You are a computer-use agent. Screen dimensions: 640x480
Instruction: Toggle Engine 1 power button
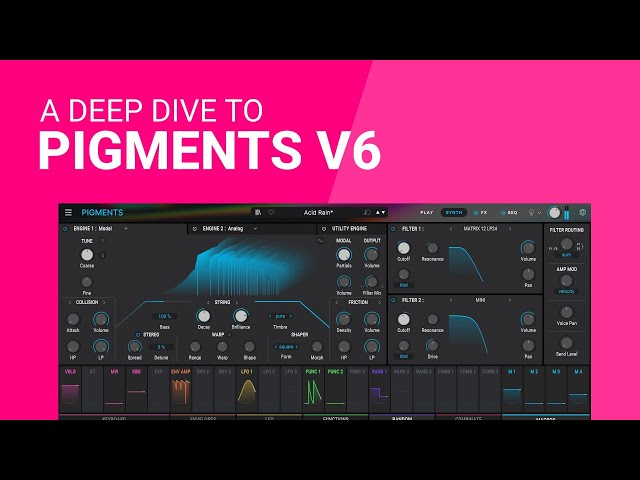(x=65, y=229)
